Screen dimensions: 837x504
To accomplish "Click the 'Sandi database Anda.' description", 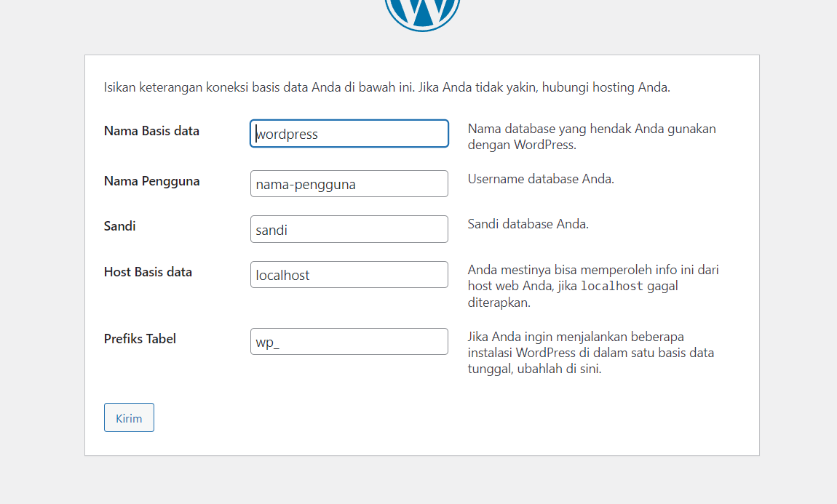I will (x=528, y=224).
